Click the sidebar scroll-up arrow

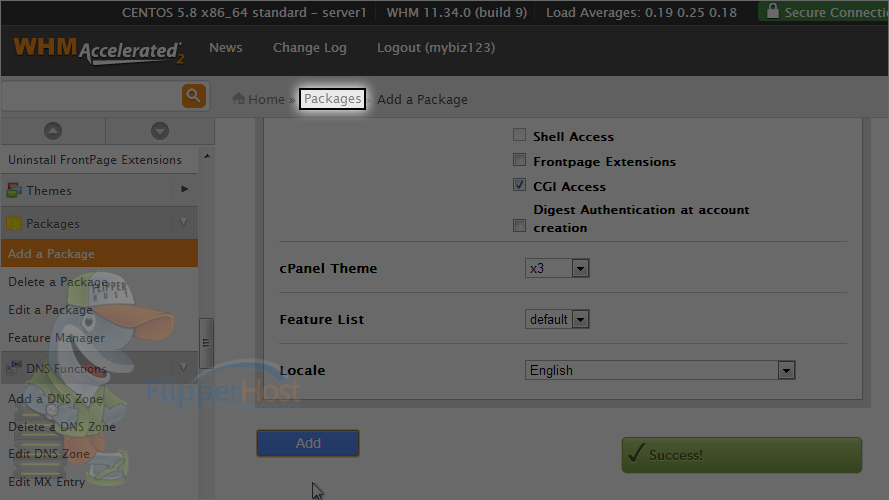pos(206,156)
